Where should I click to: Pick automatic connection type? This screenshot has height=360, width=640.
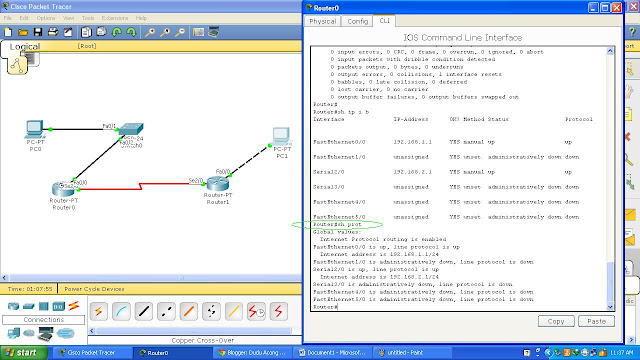tap(99, 311)
